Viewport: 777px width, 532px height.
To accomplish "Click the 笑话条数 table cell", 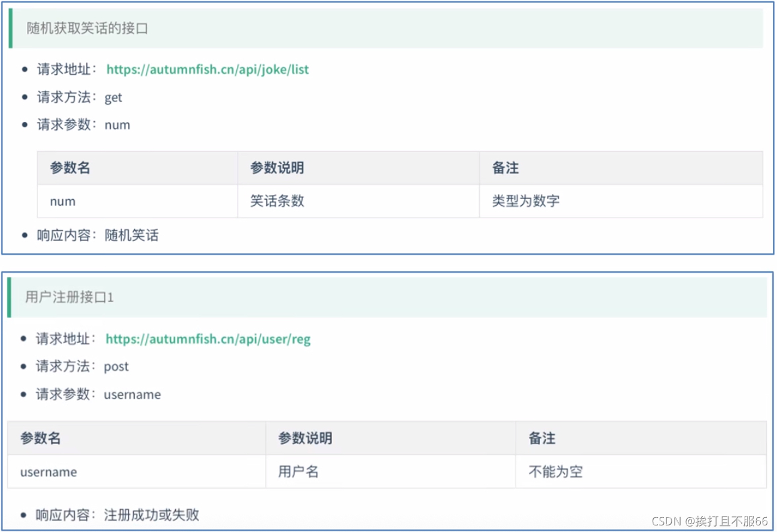I will point(358,201).
